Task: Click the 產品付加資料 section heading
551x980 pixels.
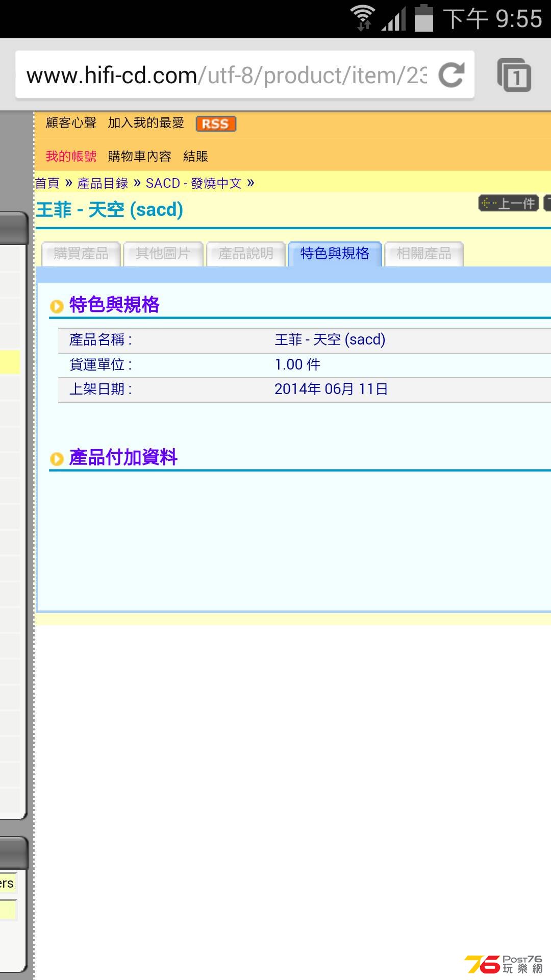Action: coord(123,457)
